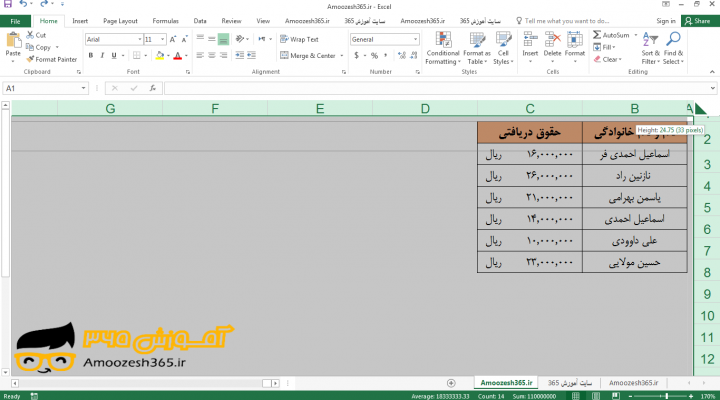
Task: Open the Borders tool
Action: [x=137, y=56]
